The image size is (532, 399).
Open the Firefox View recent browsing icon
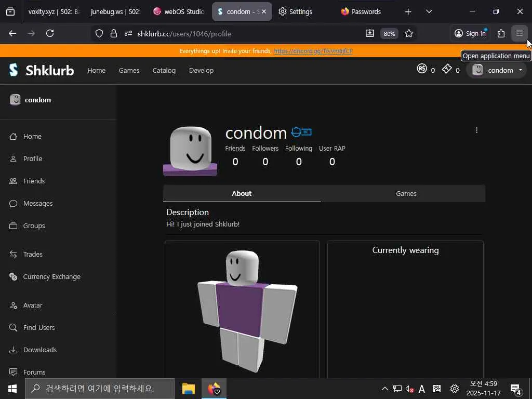[x=10, y=11]
